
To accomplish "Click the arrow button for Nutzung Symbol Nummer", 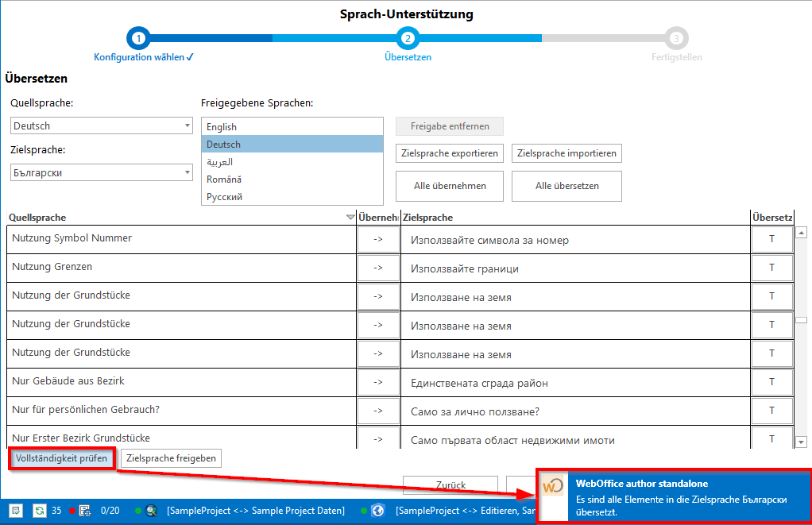I will coord(378,239).
